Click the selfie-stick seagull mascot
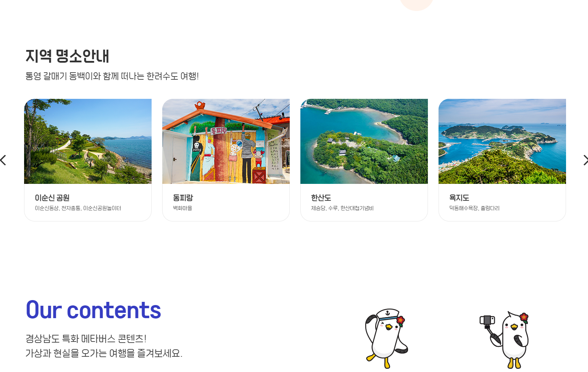 tap(504, 340)
